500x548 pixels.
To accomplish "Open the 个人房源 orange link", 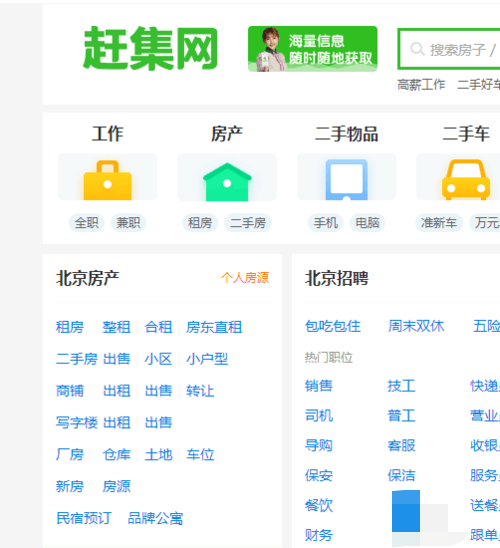I will click(245, 278).
